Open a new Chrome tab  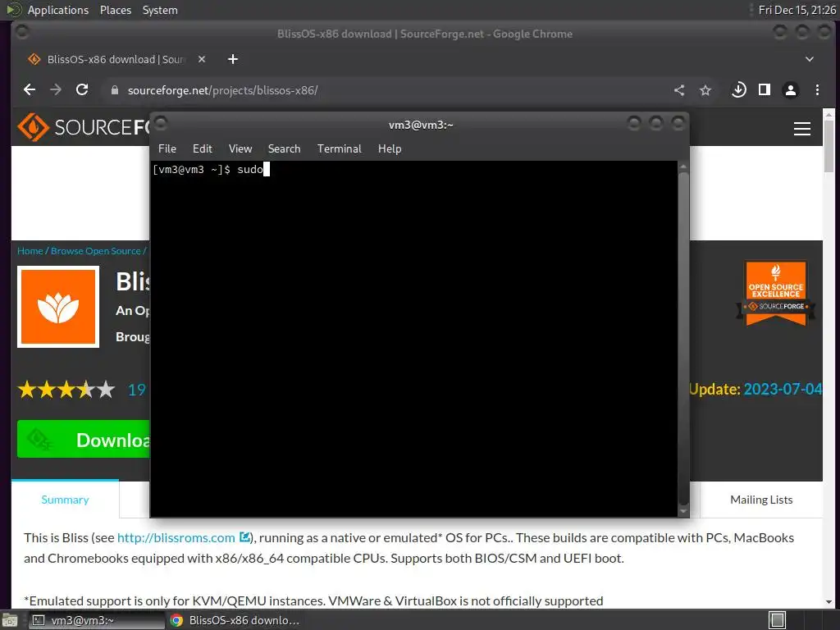pos(232,59)
